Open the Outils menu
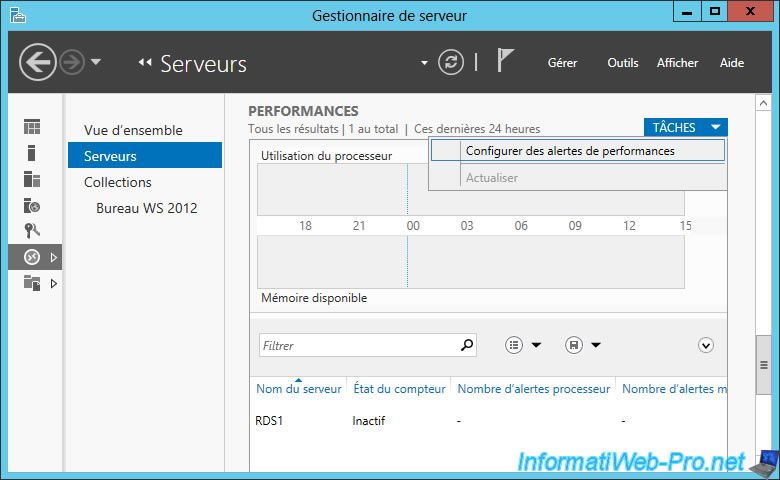Screen dimensions: 780x480 (622, 63)
